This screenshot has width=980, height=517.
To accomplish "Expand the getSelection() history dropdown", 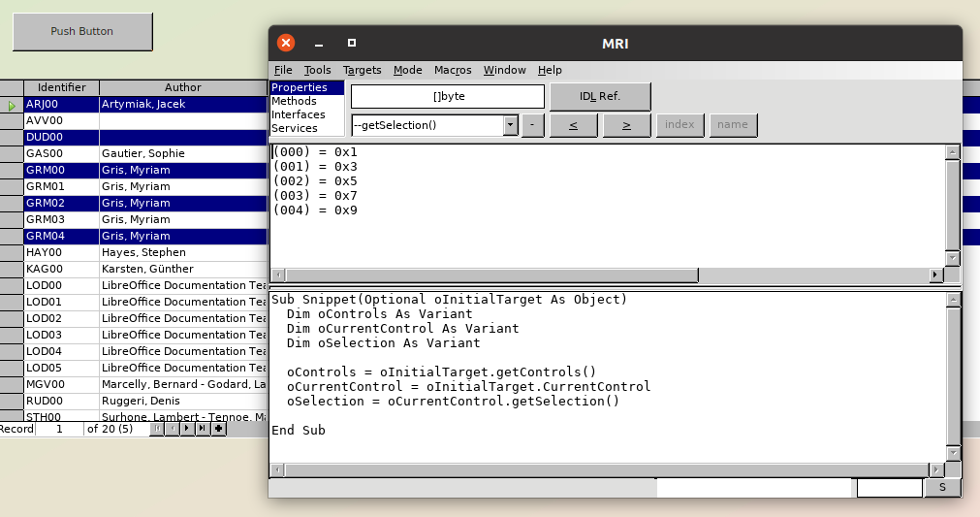I will pyautogui.click(x=511, y=125).
